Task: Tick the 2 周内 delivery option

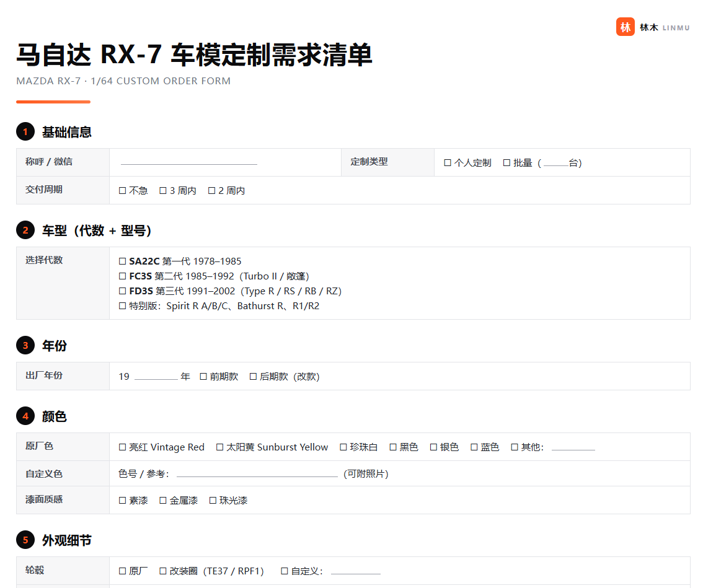Action: pyautogui.click(x=211, y=190)
